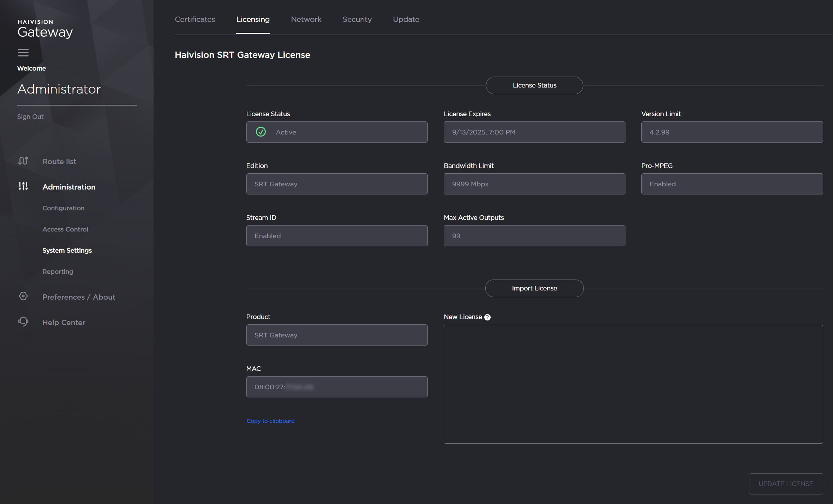This screenshot has height=504, width=833.
Task: Copy the MAC address to clipboard
Action: click(270, 420)
